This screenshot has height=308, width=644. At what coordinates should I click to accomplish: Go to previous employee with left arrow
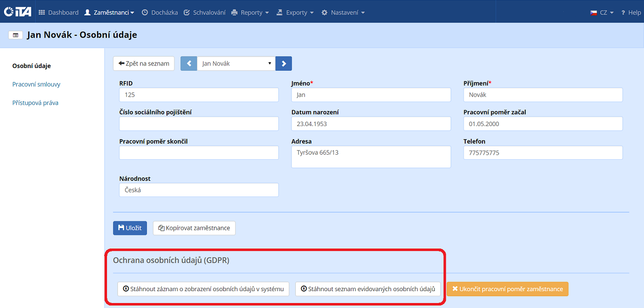(x=189, y=63)
